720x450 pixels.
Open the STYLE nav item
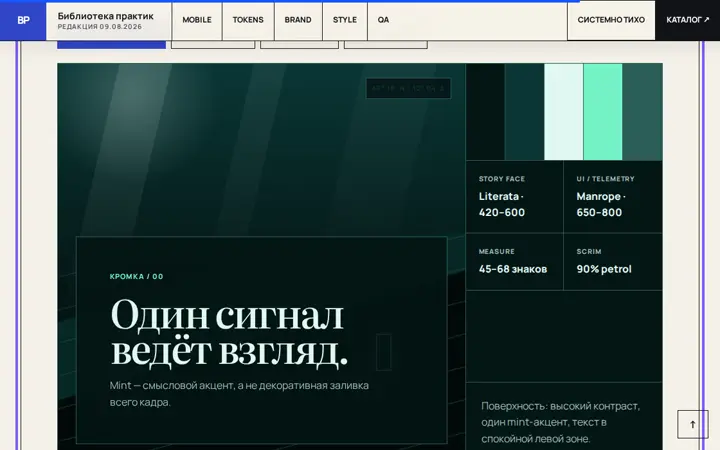point(345,20)
